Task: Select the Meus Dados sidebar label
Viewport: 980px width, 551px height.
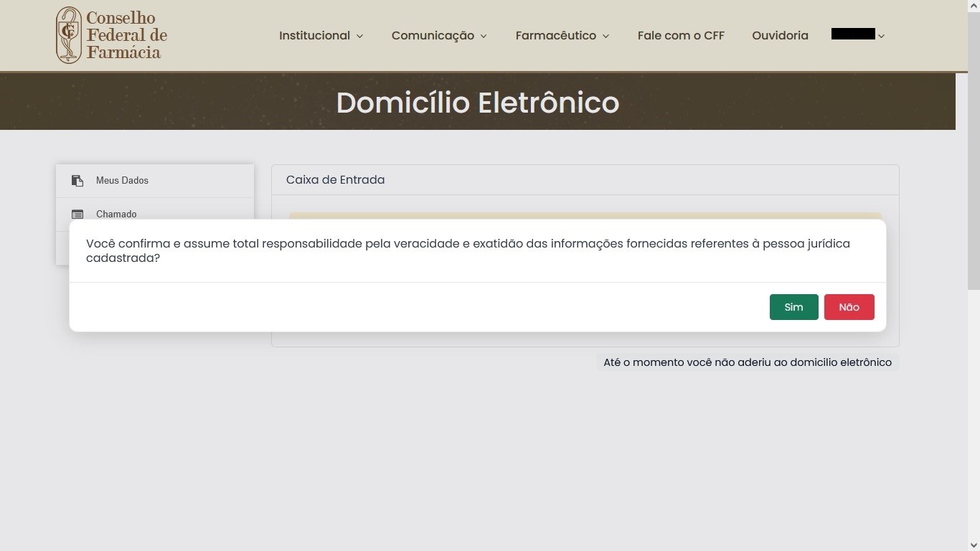Action: coord(122,181)
